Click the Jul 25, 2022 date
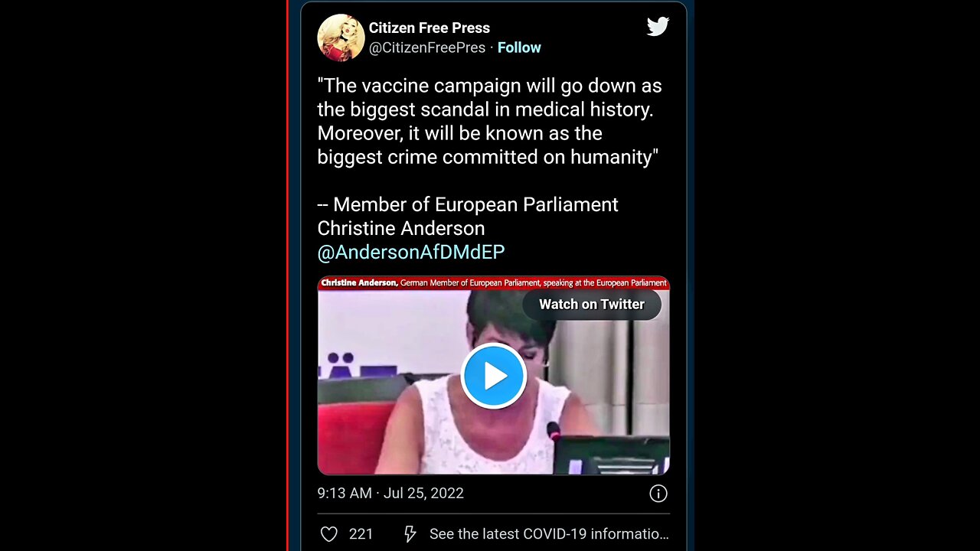980x551 pixels. point(423,494)
